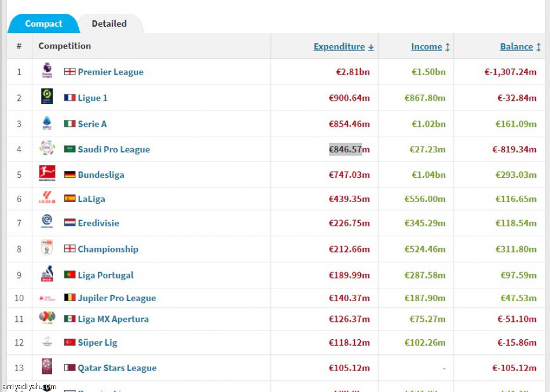Viewport: 550px width, 392px height.
Task: Click the Ligue 1 logo icon
Action: click(47, 97)
